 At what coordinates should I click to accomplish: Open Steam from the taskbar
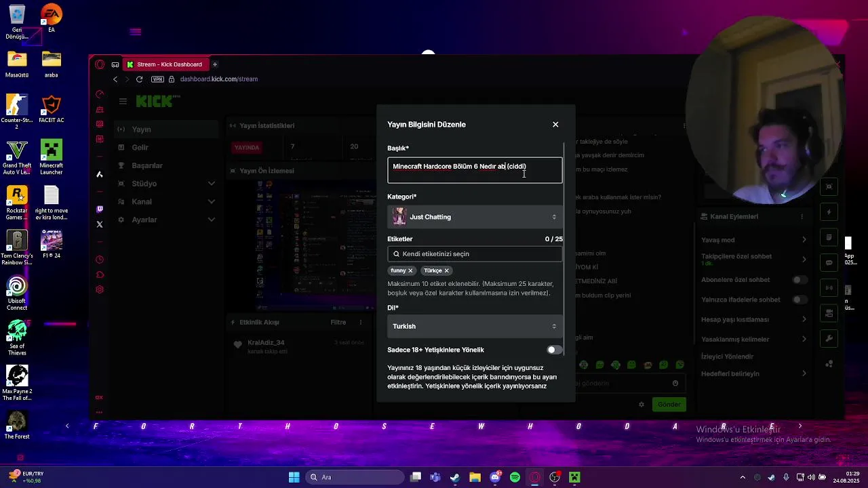pos(455,477)
